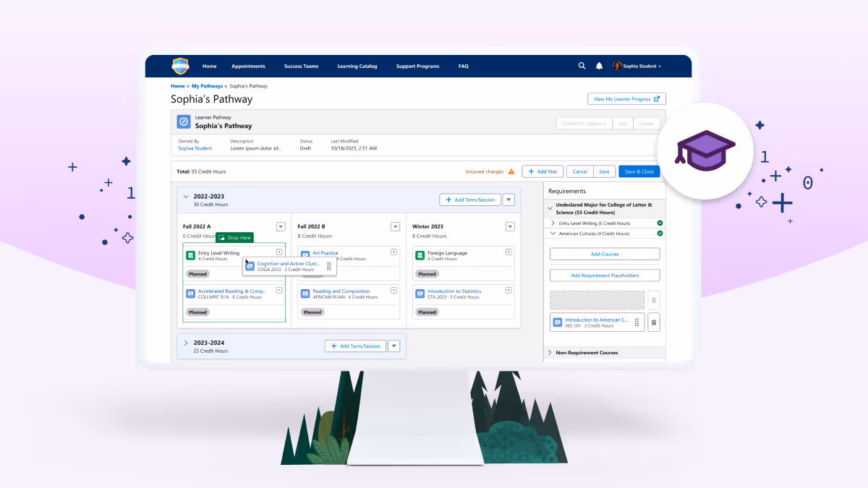Click drag handle on Introduction to American C card
The image size is (868, 488).
(637, 322)
